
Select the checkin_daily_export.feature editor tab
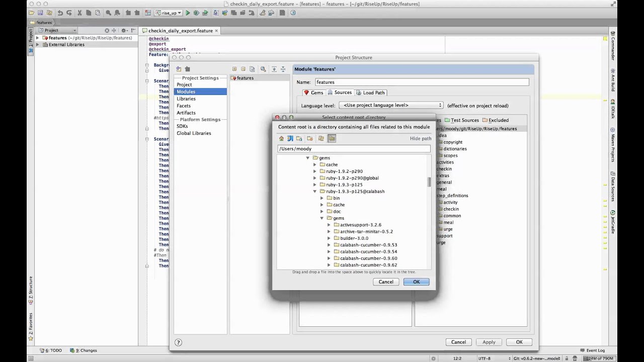click(180, 31)
